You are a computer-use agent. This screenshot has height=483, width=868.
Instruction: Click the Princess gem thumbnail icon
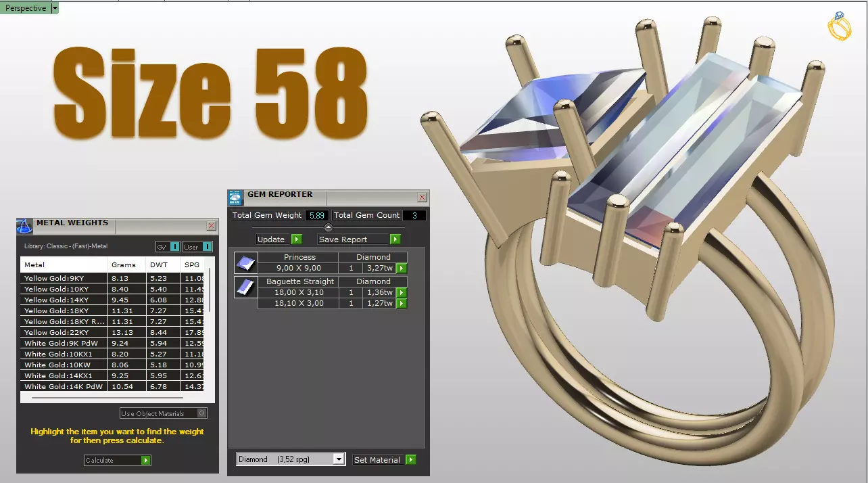[245, 262]
